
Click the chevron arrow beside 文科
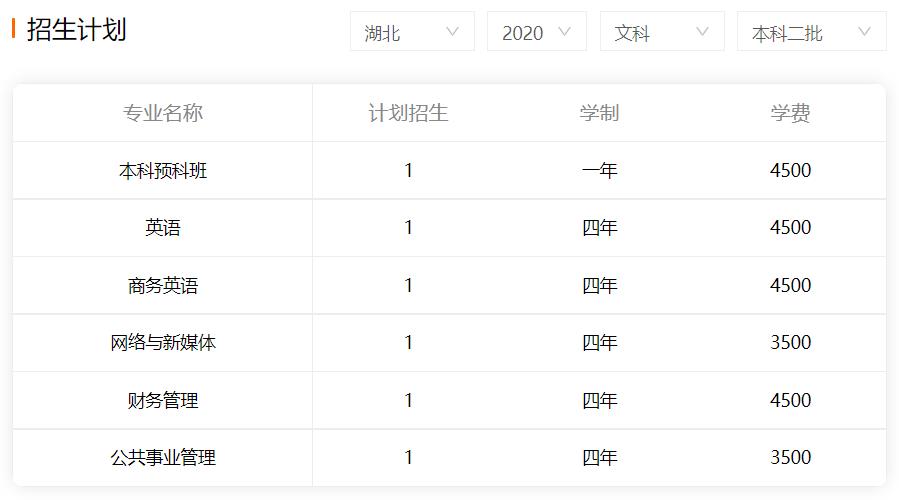point(702,32)
